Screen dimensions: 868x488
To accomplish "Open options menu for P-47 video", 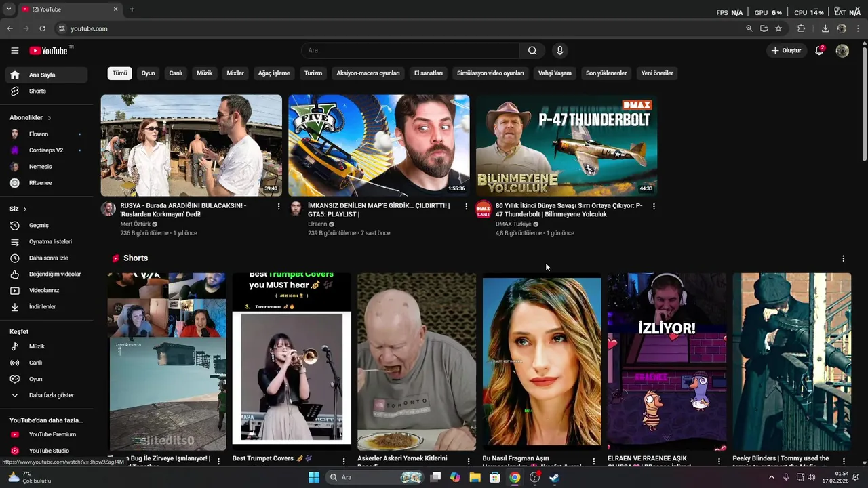I will coord(654,206).
